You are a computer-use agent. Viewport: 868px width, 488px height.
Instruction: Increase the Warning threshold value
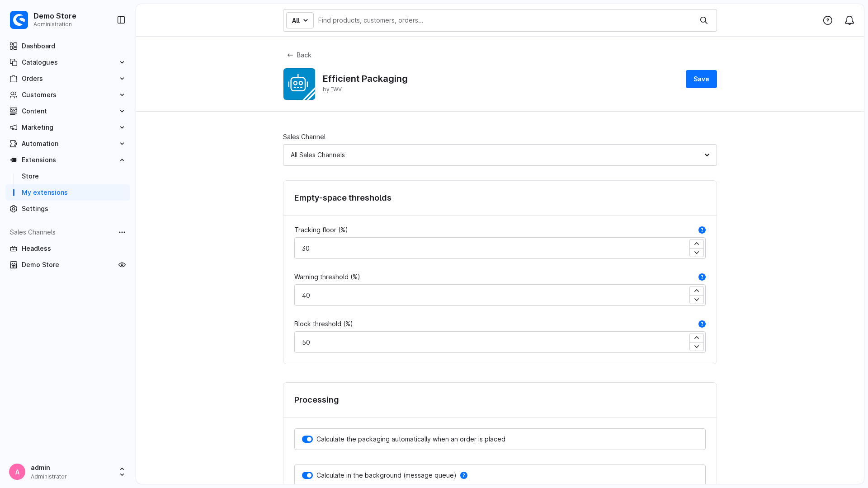click(x=697, y=291)
